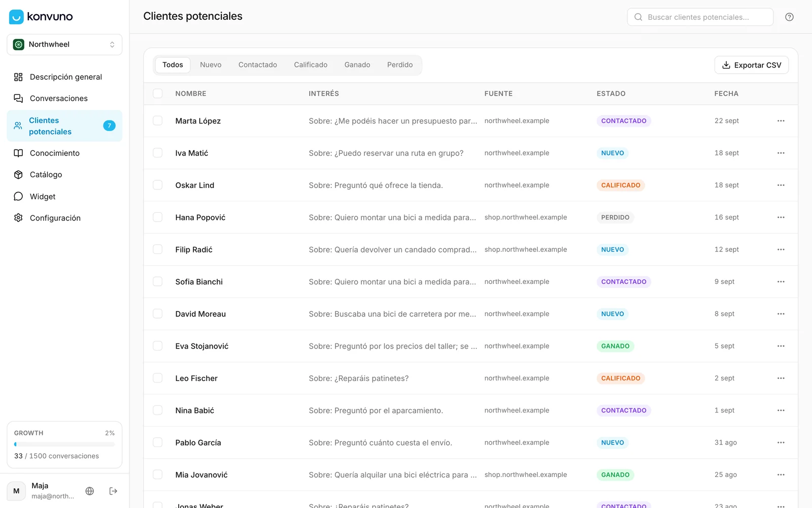Screen dimensions: 812x508
Task: Open the Catálogo box icon
Action: (x=18, y=174)
